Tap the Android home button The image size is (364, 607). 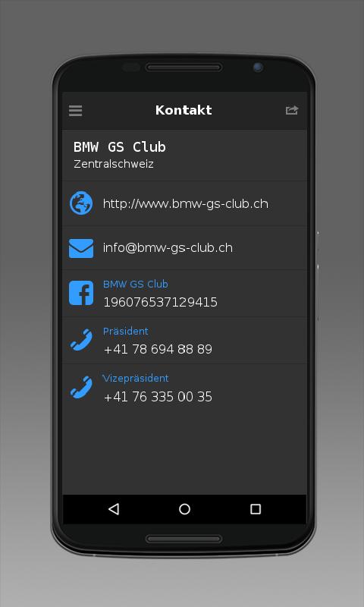point(184,509)
